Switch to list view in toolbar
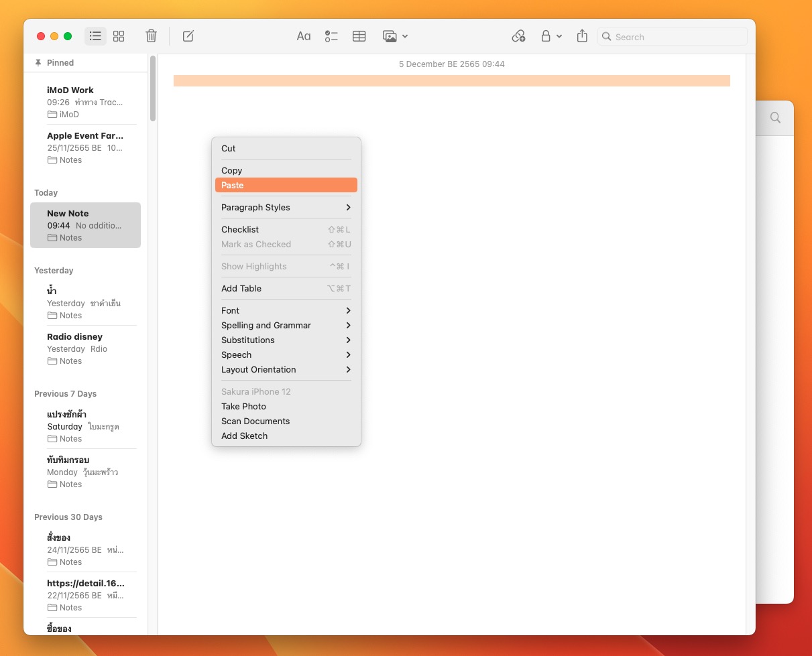 coord(95,36)
